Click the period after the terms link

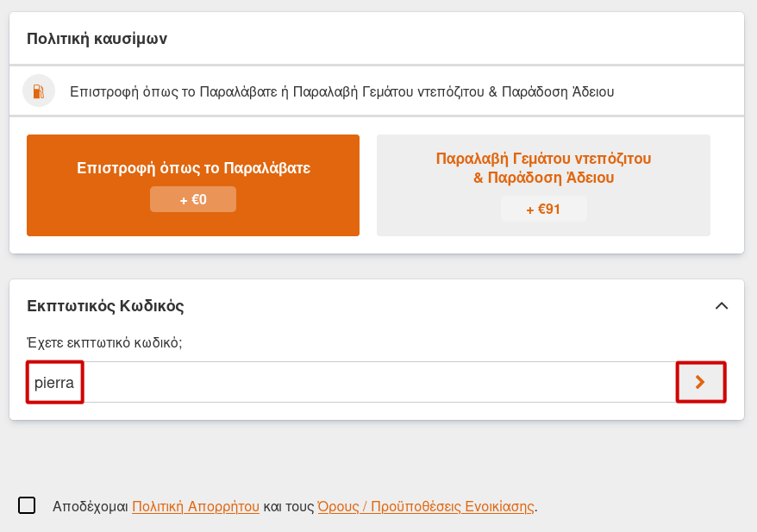[536, 507]
